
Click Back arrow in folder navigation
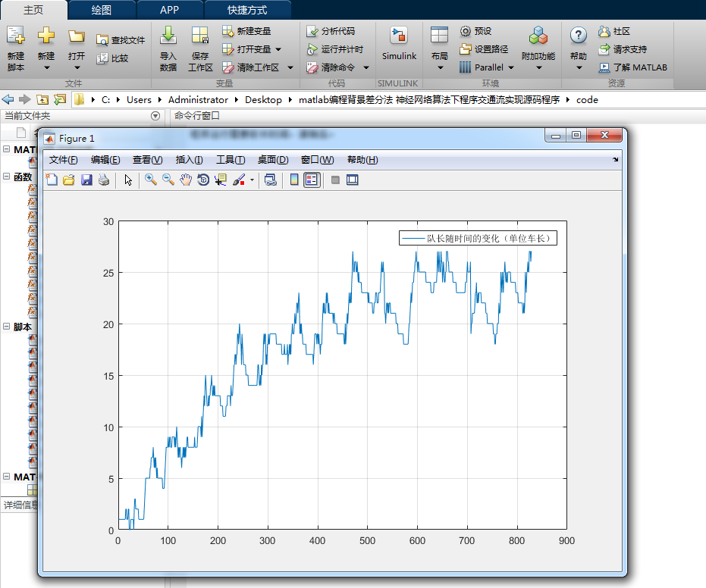pyautogui.click(x=8, y=99)
